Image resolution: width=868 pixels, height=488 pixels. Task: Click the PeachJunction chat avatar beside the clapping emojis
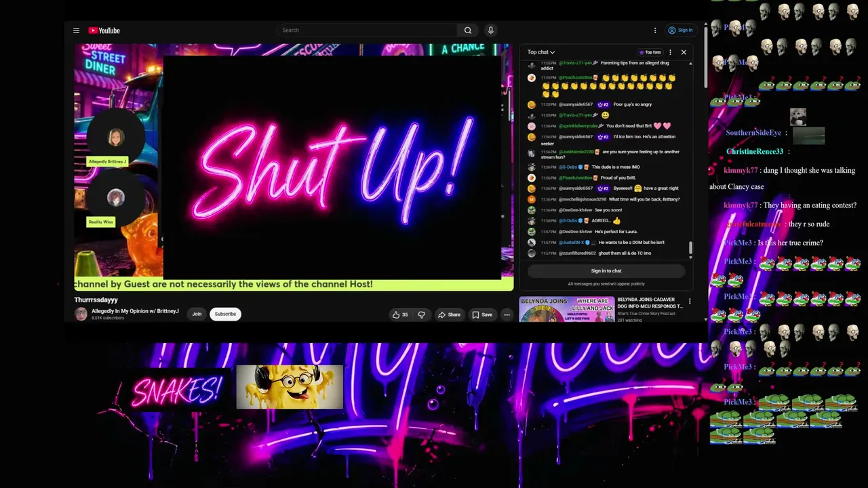pos(532,78)
